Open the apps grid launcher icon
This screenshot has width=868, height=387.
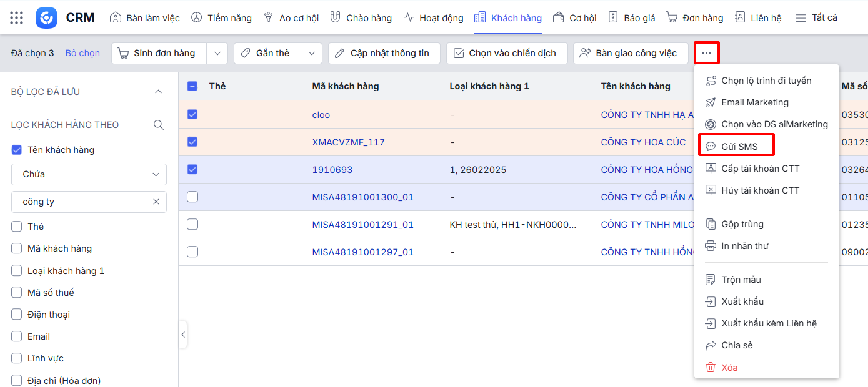17,18
